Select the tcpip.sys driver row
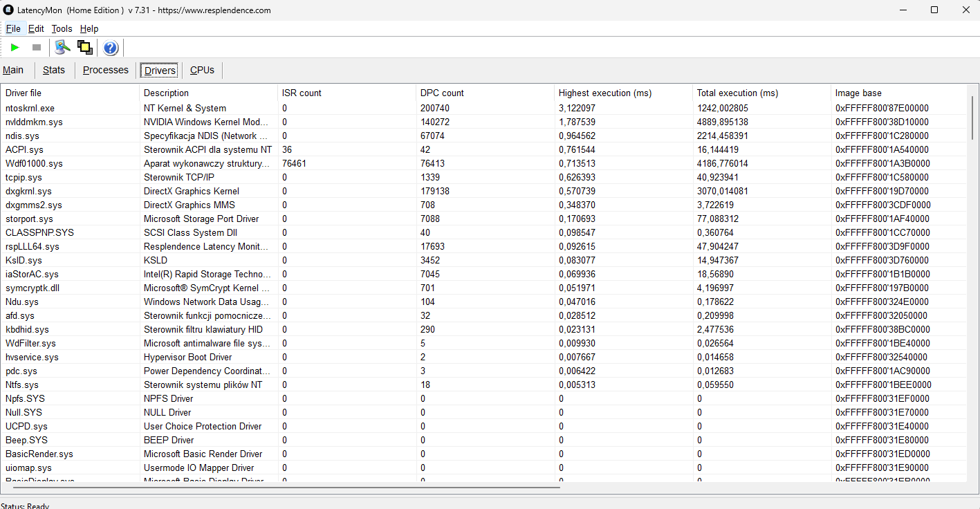 coord(484,177)
